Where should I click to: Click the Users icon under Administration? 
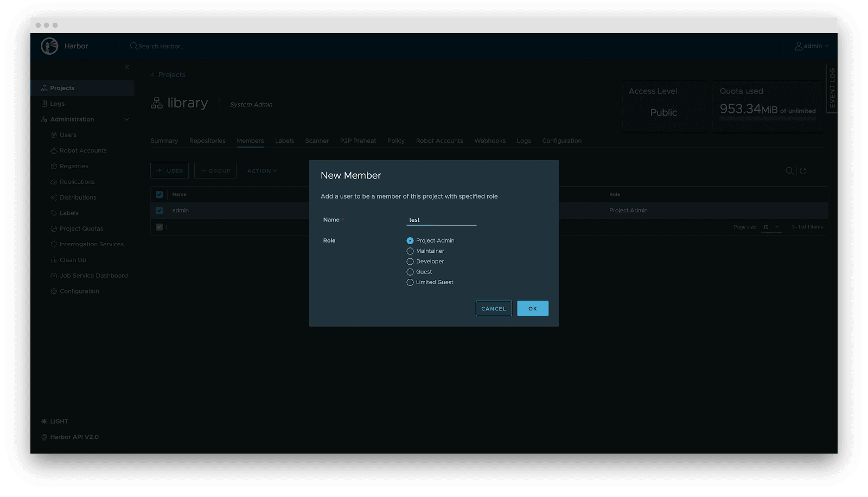(x=53, y=135)
